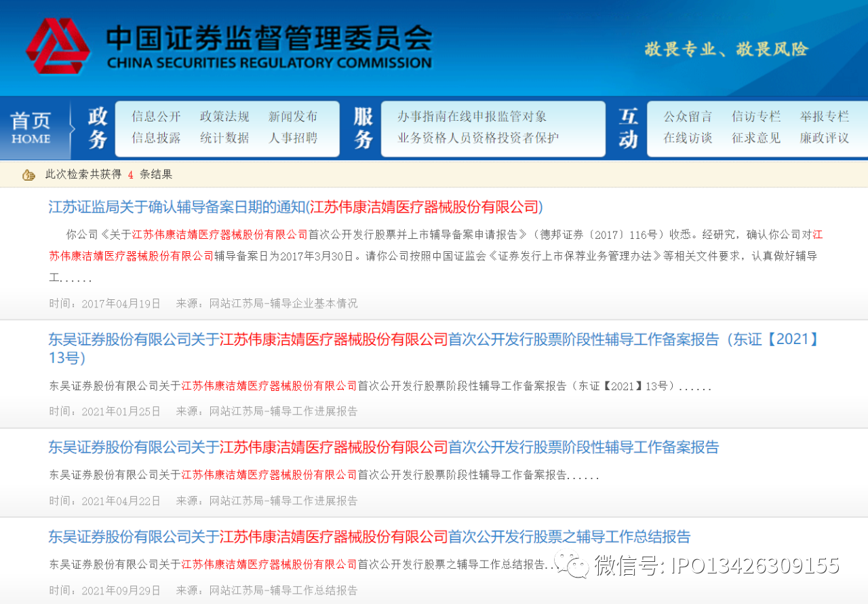Click the date 时间：2017年04月19日

click(x=104, y=303)
